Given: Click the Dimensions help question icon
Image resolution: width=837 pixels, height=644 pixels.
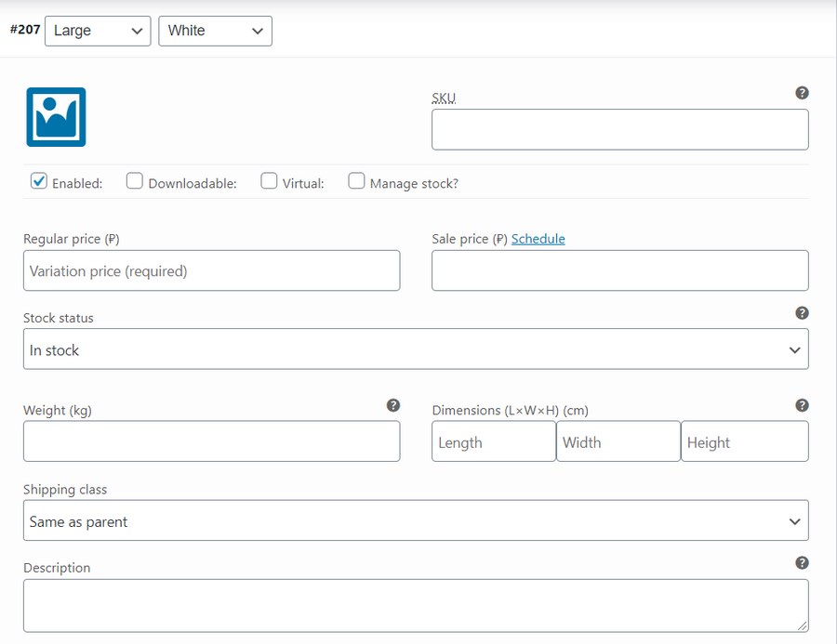Looking at the screenshot, I should (802, 405).
